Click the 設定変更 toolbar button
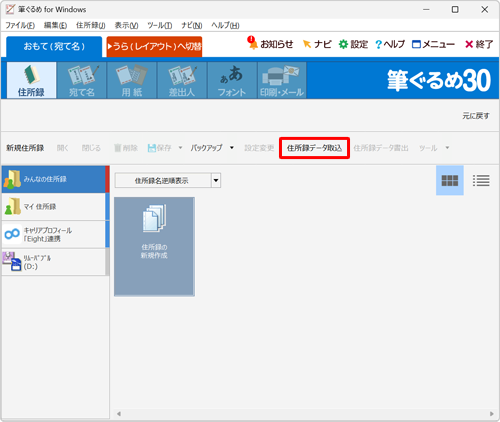Viewport: 500px width, 422px height. click(x=259, y=148)
